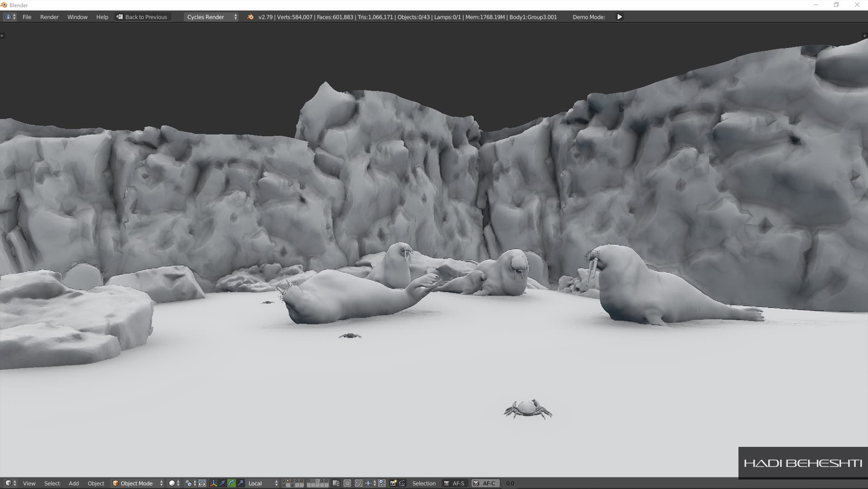Image resolution: width=868 pixels, height=489 pixels.
Task: Click the proportional editing circle icon
Action: [x=347, y=483]
